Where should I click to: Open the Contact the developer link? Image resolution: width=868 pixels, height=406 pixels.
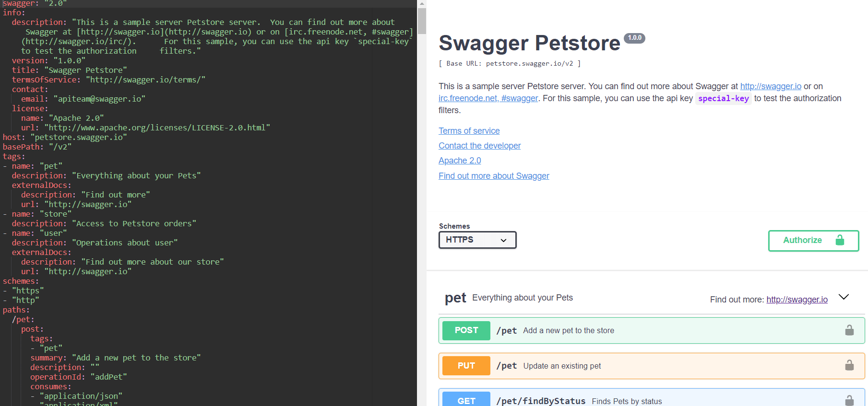(479, 146)
